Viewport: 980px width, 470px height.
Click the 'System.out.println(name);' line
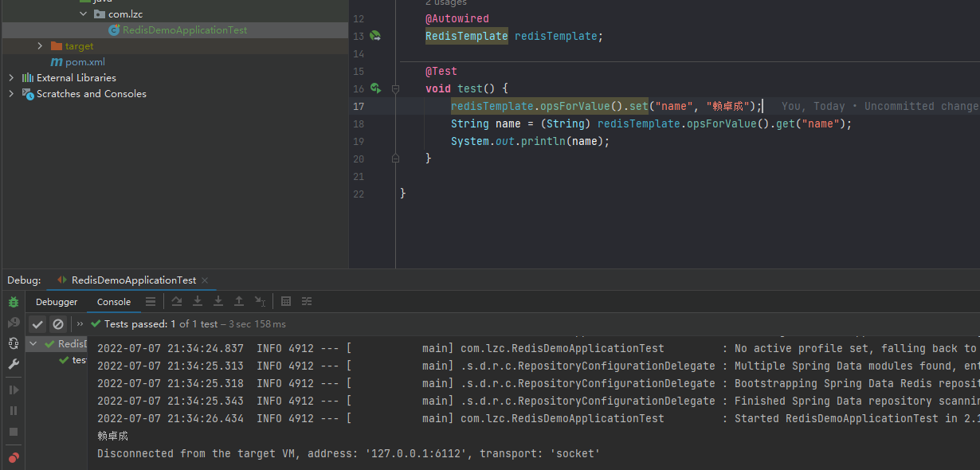530,141
